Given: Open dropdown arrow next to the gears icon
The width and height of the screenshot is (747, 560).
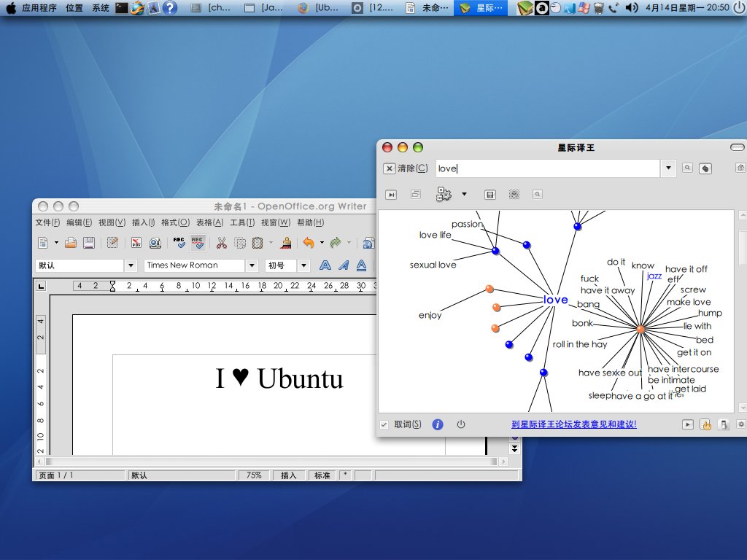Looking at the screenshot, I should [464, 194].
